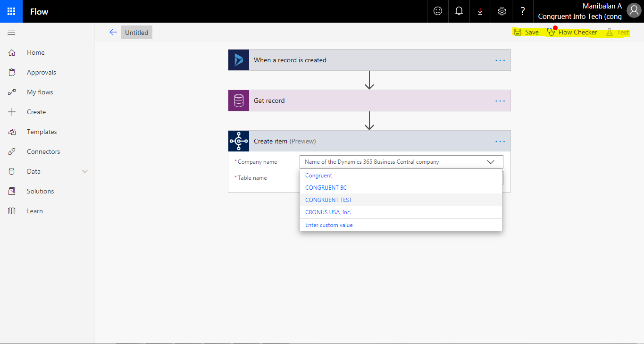Click the Get record database icon
This screenshot has height=344, width=644.
(239, 101)
